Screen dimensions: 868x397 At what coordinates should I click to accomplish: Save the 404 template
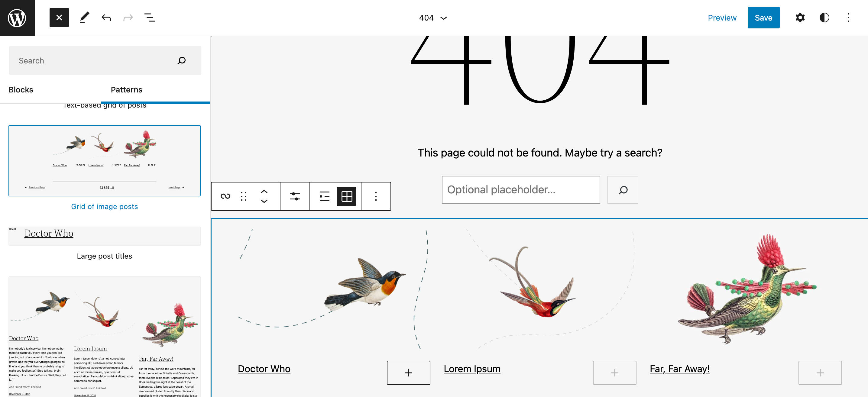point(763,18)
